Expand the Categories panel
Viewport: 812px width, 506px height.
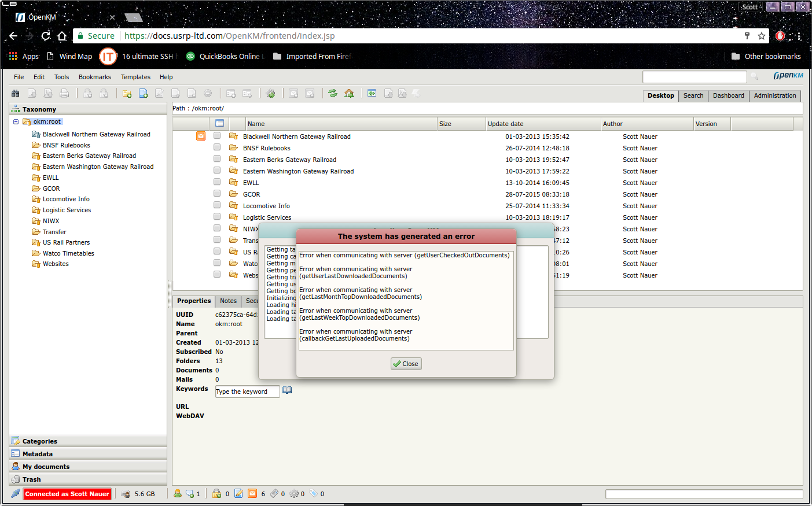39,441
